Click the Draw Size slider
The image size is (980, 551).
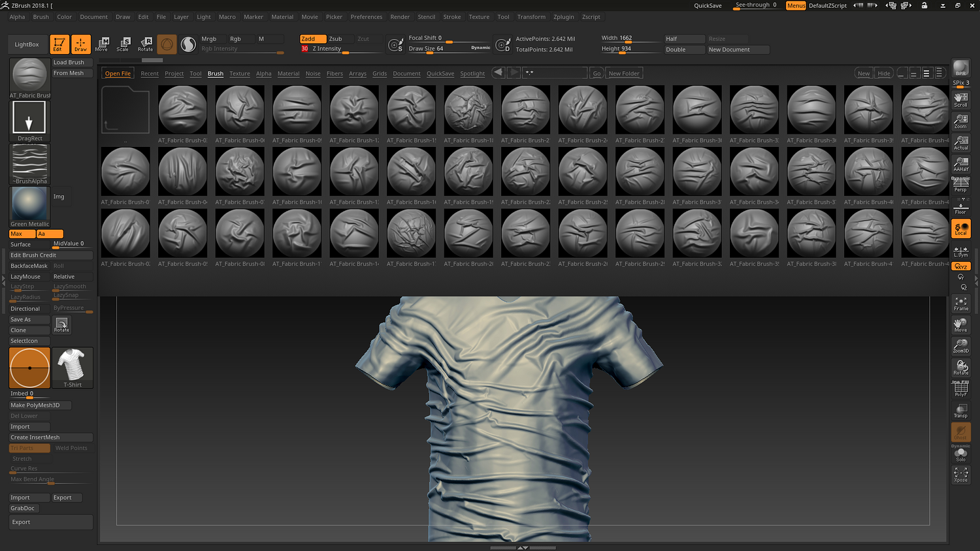(449, 48)
